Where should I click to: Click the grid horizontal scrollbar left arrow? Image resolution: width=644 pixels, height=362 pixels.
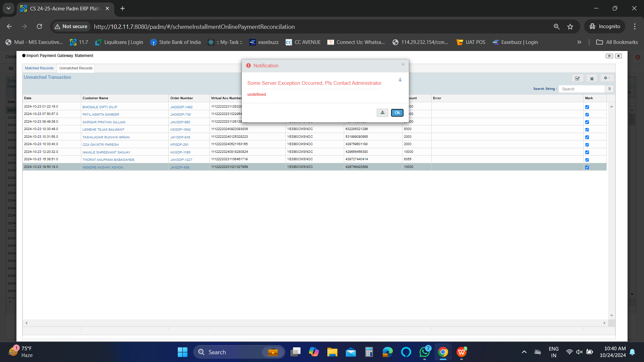tap(26, 323)
